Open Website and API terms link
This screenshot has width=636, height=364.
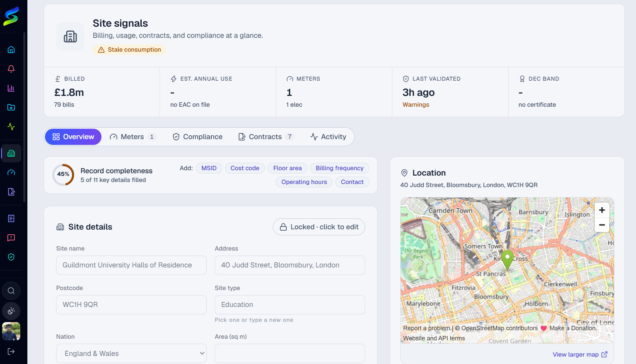pos(434,338)
